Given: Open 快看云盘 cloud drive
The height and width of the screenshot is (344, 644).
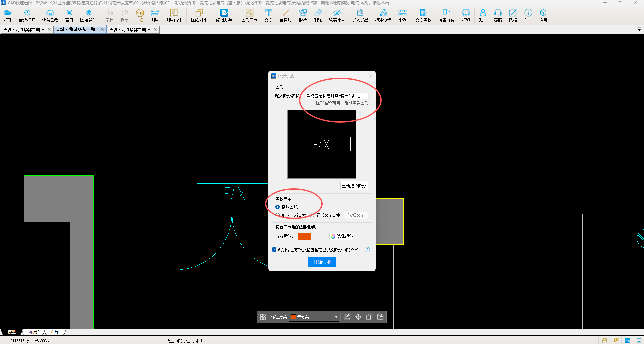Looking at the screenshot, I should click(50, 15).
